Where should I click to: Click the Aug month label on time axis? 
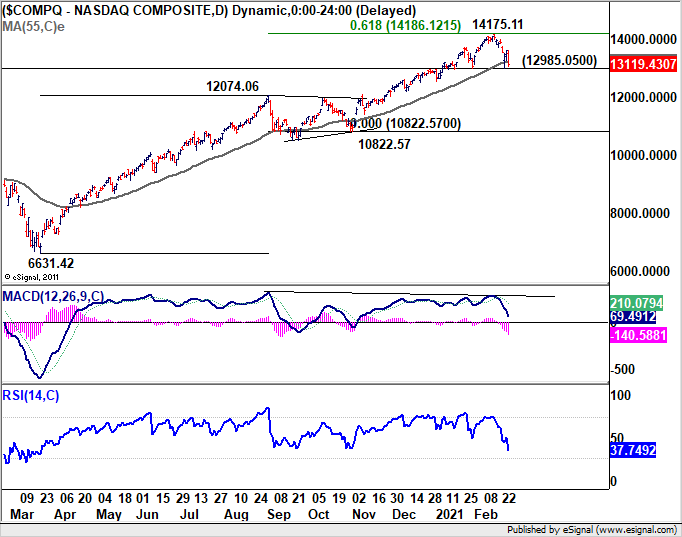click(x=236, y=514)
